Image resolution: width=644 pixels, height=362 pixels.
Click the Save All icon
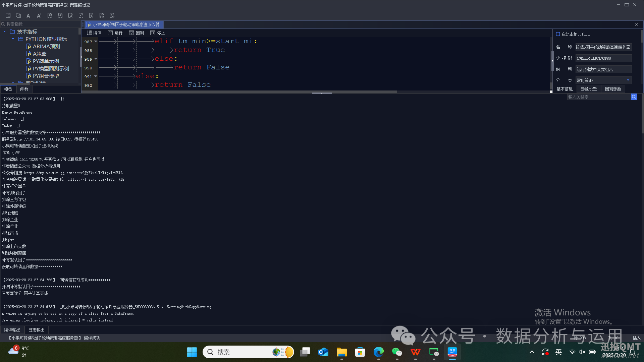coord(18,15)
